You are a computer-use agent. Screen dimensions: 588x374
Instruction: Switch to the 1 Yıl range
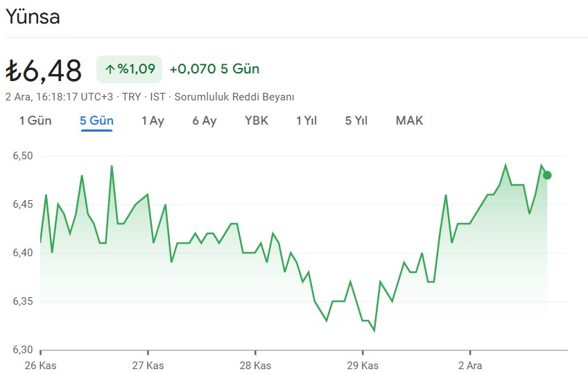[306, 121]
